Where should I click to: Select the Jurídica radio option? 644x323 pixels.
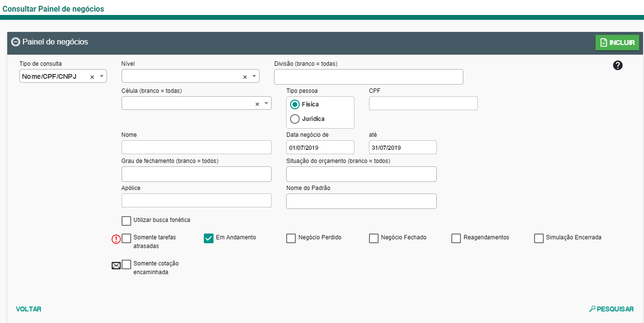tap(295, 119)
